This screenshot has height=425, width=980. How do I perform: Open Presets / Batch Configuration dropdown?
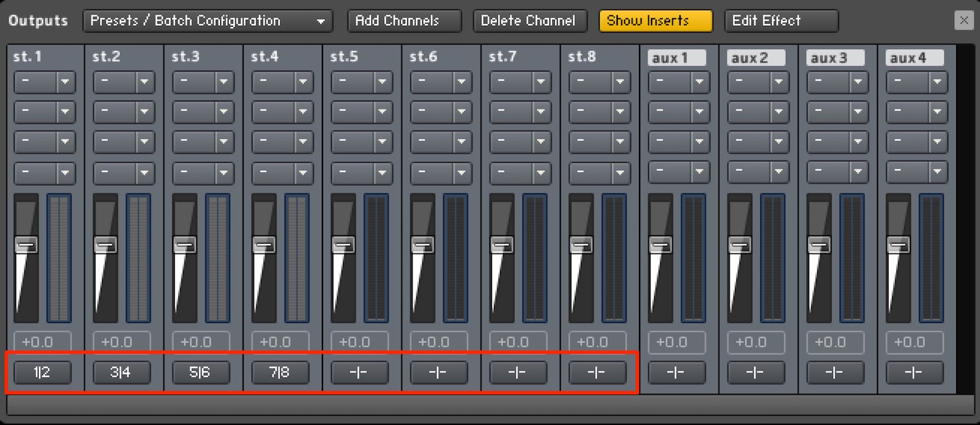[x=208, y=21]
